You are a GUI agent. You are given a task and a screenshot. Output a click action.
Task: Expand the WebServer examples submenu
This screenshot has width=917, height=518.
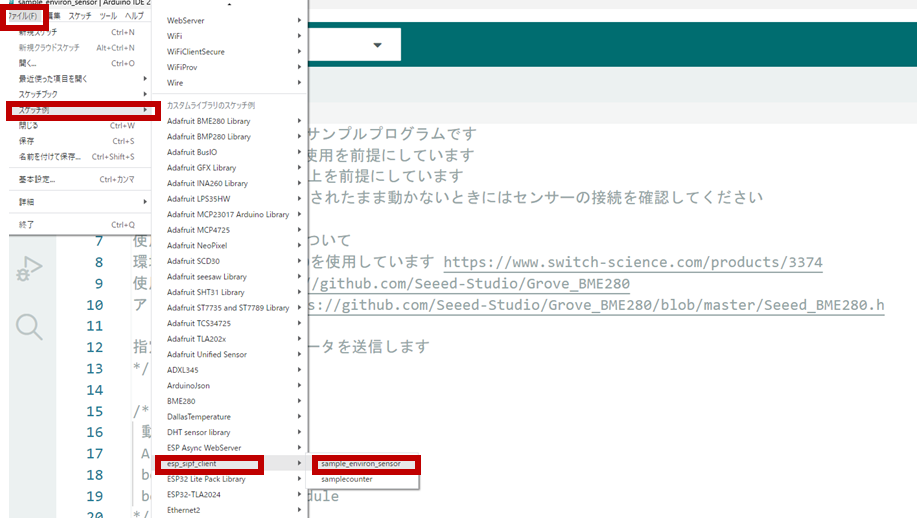pyautogui.click(x=230, y=20)
